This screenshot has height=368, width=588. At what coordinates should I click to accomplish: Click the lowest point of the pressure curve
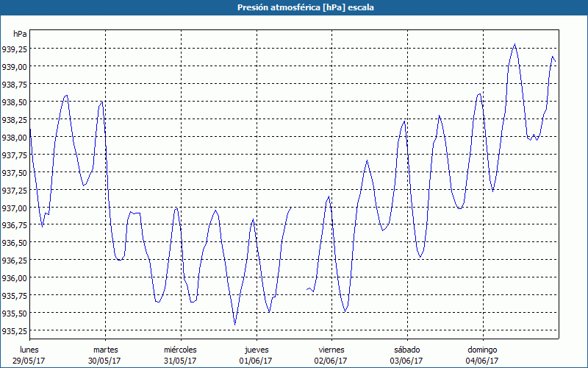(x=235, y=324)
